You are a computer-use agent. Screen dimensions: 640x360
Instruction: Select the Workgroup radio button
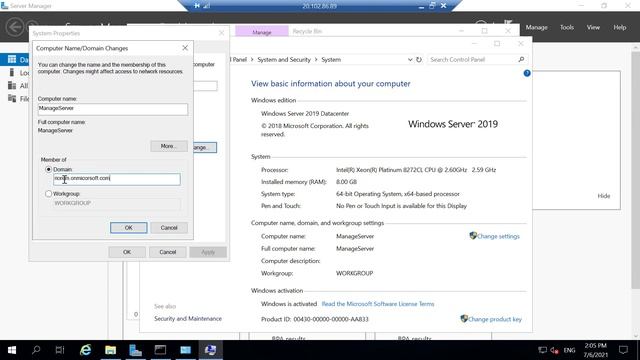49,194
